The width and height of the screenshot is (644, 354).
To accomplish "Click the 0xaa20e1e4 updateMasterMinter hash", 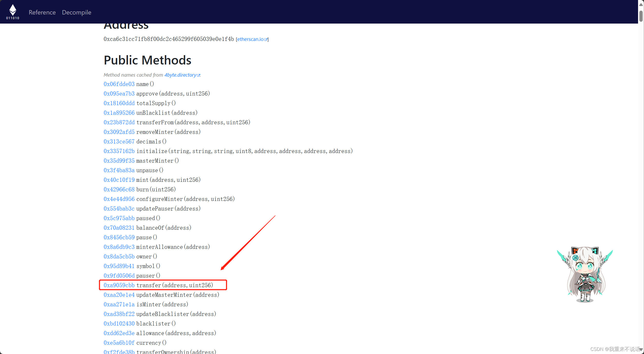I will click(119, 295).
